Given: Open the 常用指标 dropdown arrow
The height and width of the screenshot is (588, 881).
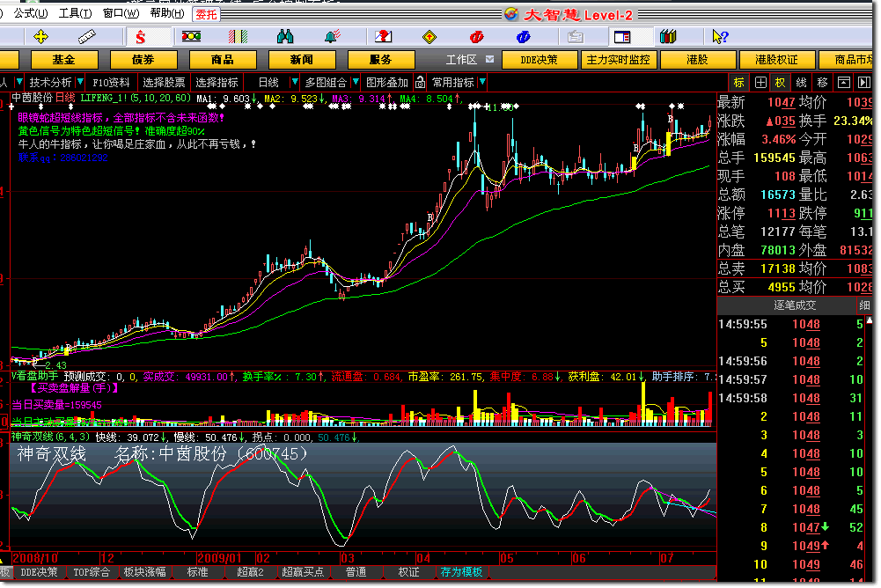Looking at the screenshot, I should click(482, 83).
